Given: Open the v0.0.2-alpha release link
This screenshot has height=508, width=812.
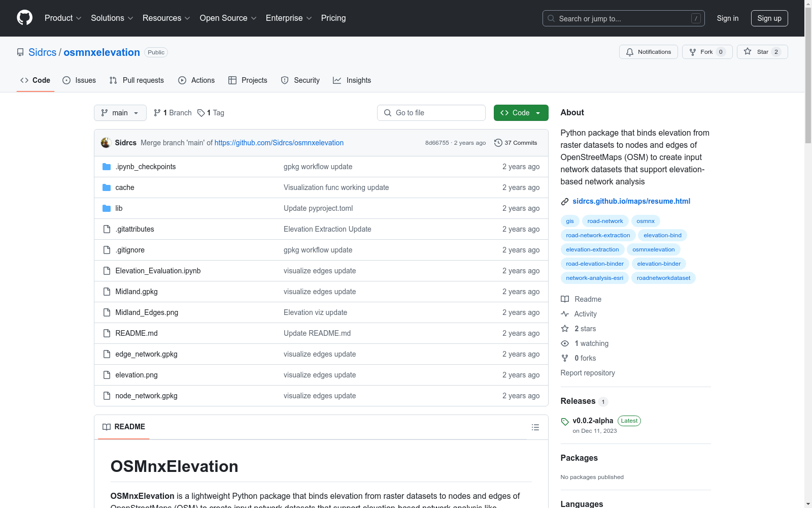Looking at the screenshot, I should [593, 421].
